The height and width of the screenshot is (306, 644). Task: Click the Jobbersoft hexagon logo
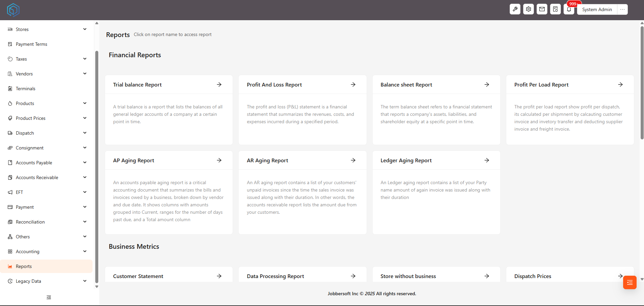tap(13, 10)
